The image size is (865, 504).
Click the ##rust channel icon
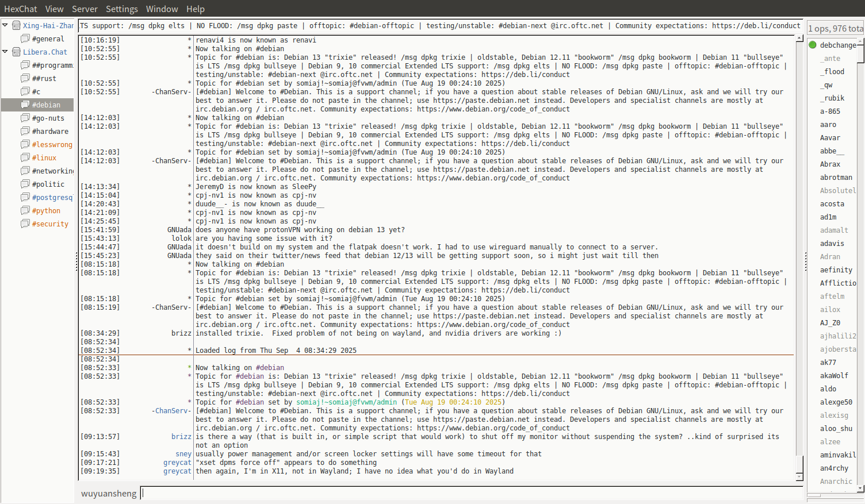(25, 78)
